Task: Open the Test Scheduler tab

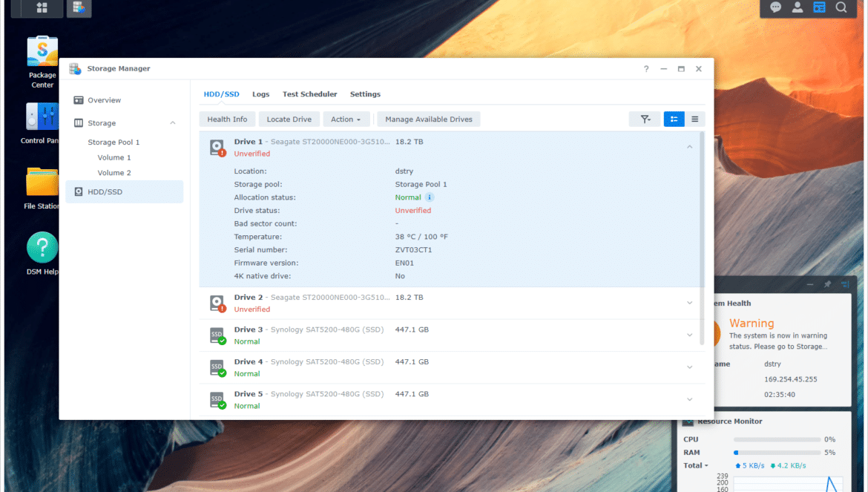Action: coord(309,94)
